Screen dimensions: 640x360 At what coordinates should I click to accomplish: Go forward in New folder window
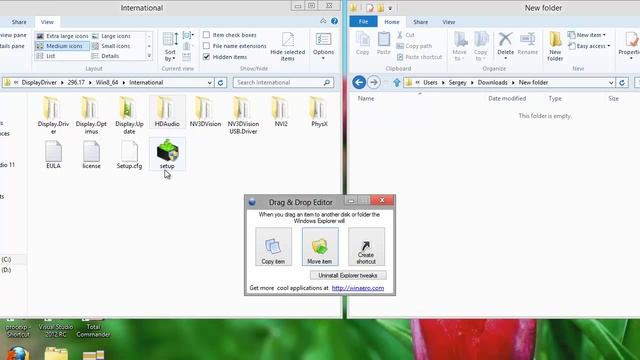373,82
